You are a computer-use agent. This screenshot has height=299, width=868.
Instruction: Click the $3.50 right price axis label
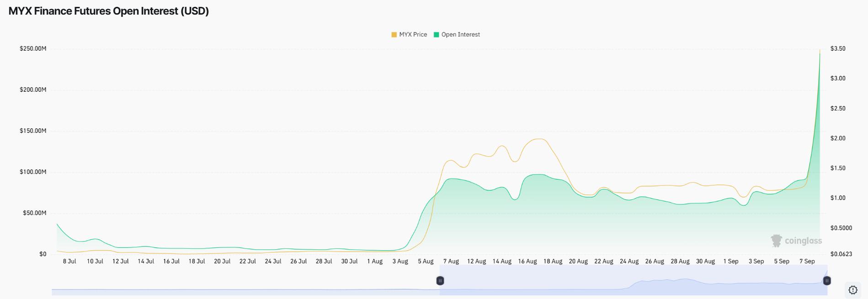pyautogui.click(x=838, y=49)
